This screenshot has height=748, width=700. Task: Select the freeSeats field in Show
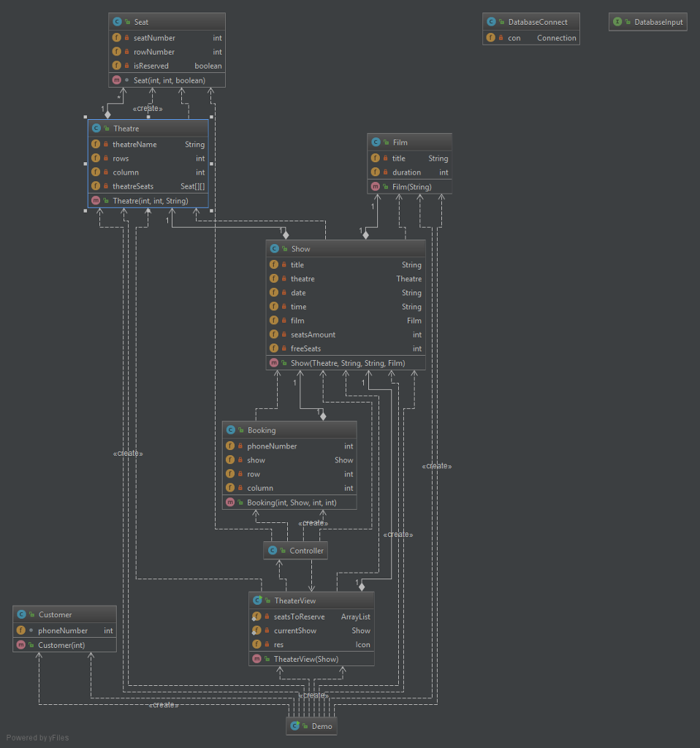tap(305, 348)
